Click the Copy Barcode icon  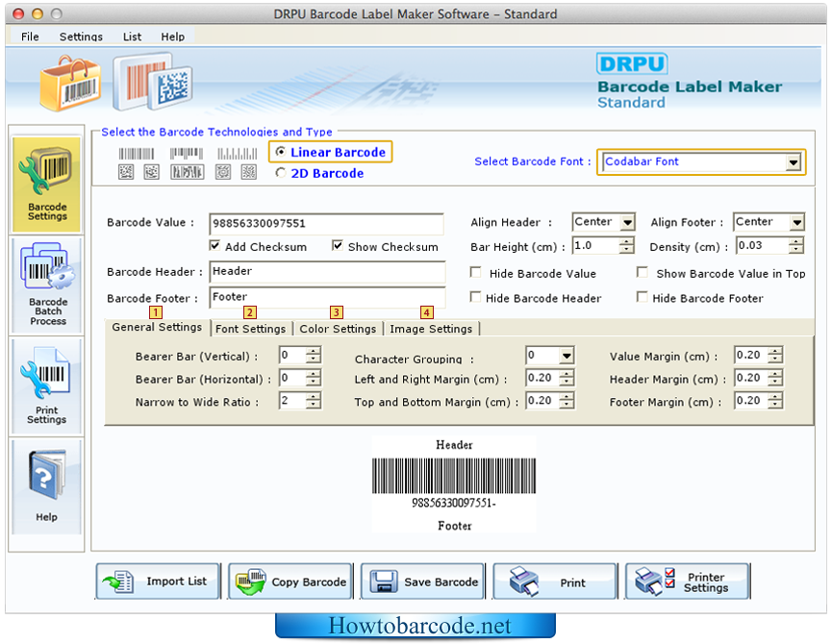point(250,582)
